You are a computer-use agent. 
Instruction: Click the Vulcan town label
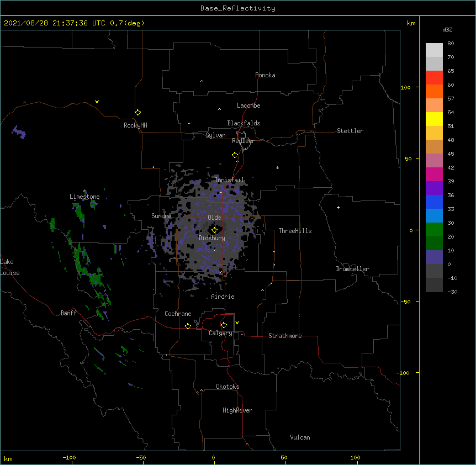click(300, 437)
